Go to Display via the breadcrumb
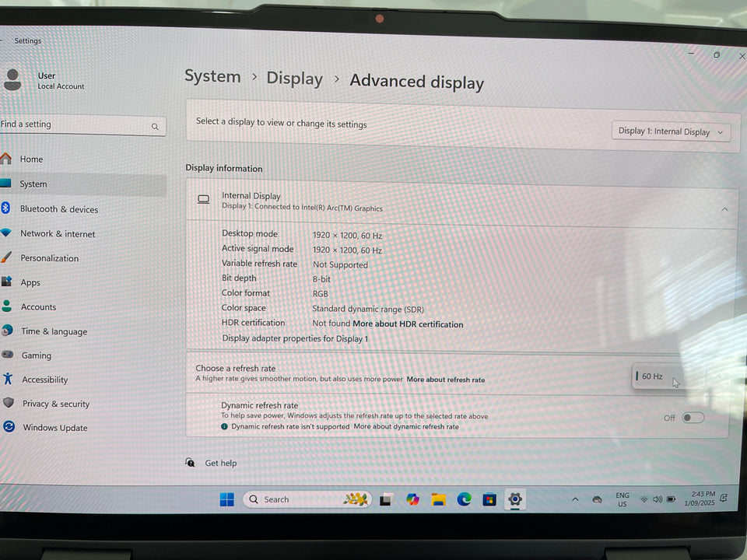This screenshot has width=747, height=560. point(294,78)
